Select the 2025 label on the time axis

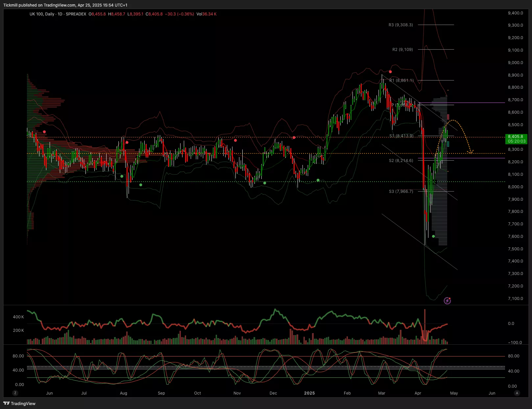[309, 393]
